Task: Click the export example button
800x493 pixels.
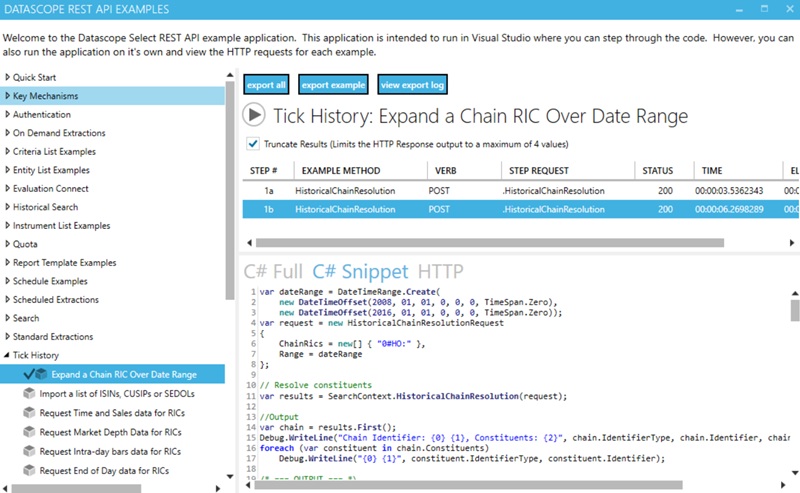Action: tap(333, 85)
